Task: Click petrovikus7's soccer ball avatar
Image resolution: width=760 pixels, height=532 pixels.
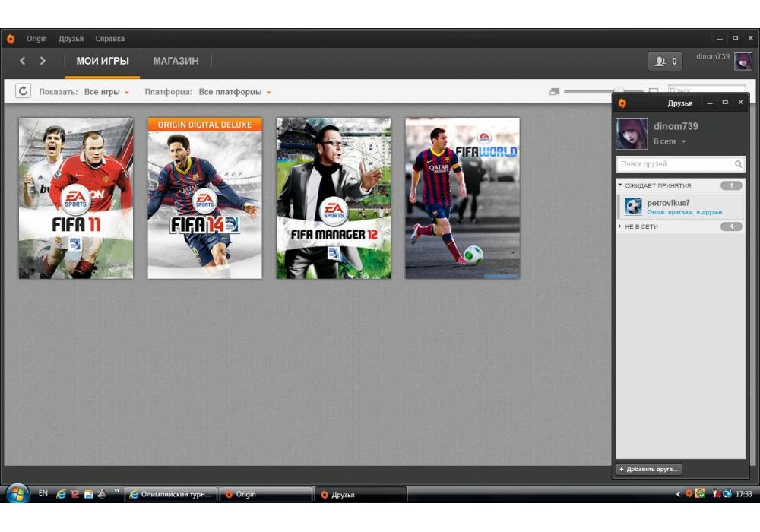Action: point(633,207)
